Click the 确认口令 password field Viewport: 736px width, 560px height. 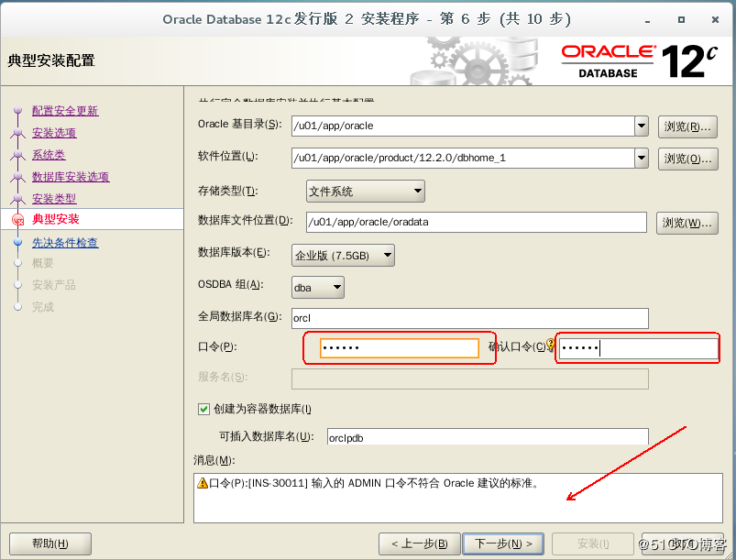(638, 348)
